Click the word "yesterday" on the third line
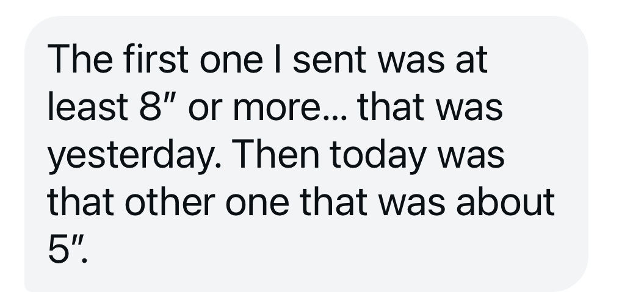This screenshot has height=292, width=644. tap(131, 156)
